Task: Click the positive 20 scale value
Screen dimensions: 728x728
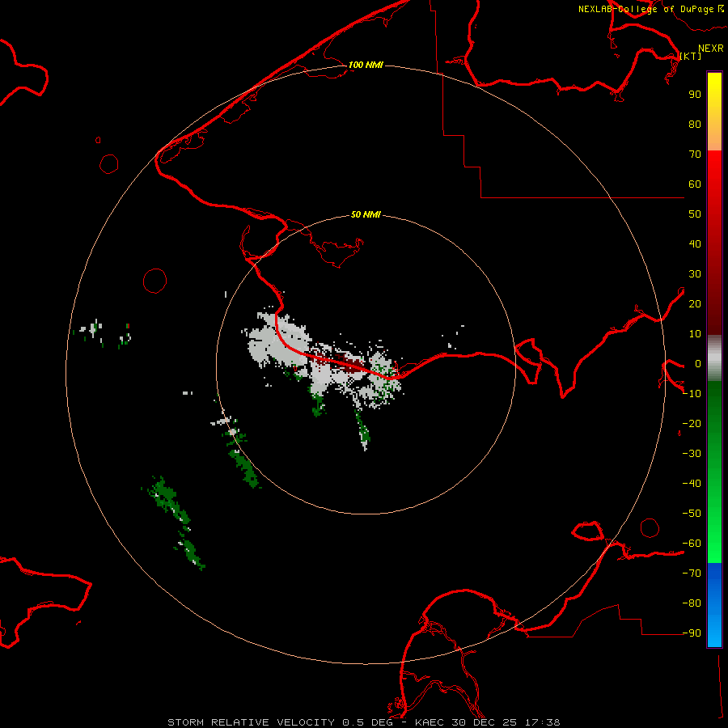Action: click(x=695, y=303)
